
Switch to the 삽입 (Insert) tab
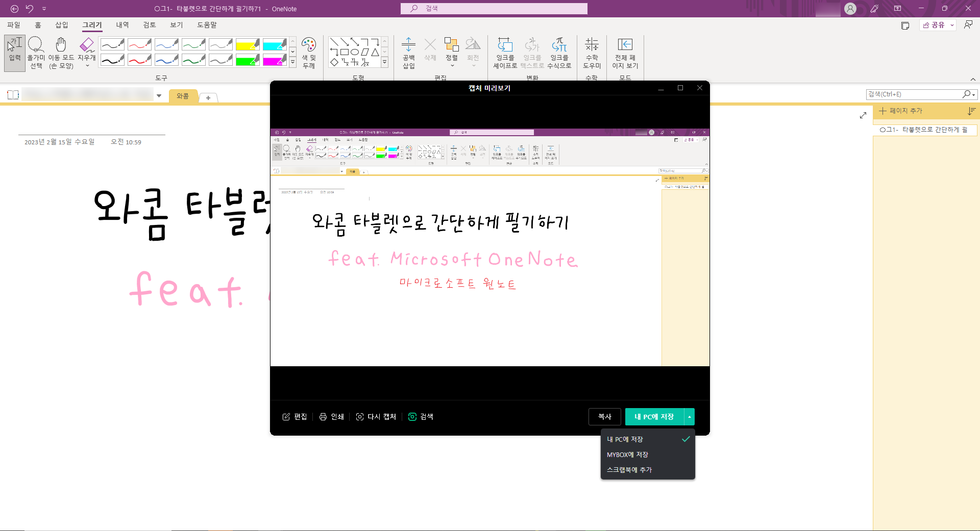click(x=62, y=25)
